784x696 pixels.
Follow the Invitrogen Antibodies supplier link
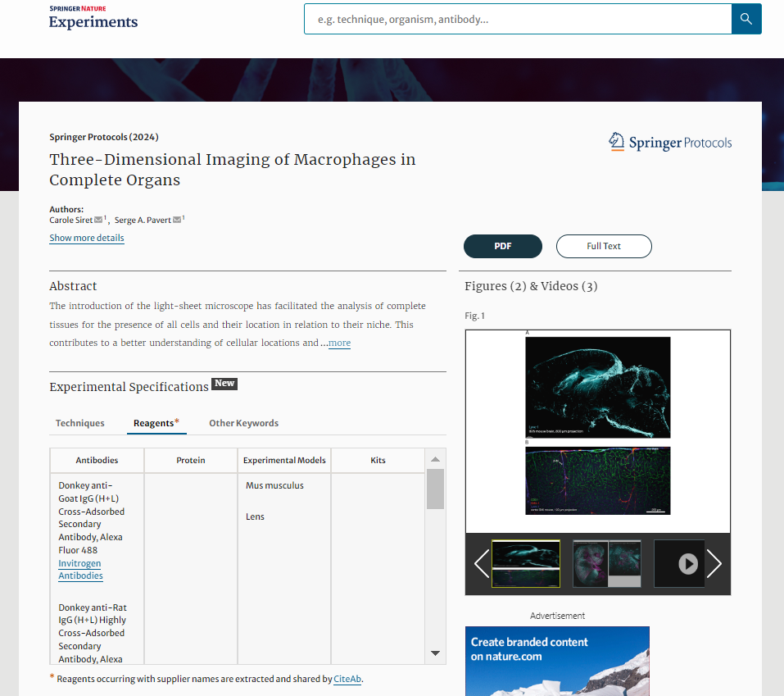pyautogui.click(x=80, y=570)
